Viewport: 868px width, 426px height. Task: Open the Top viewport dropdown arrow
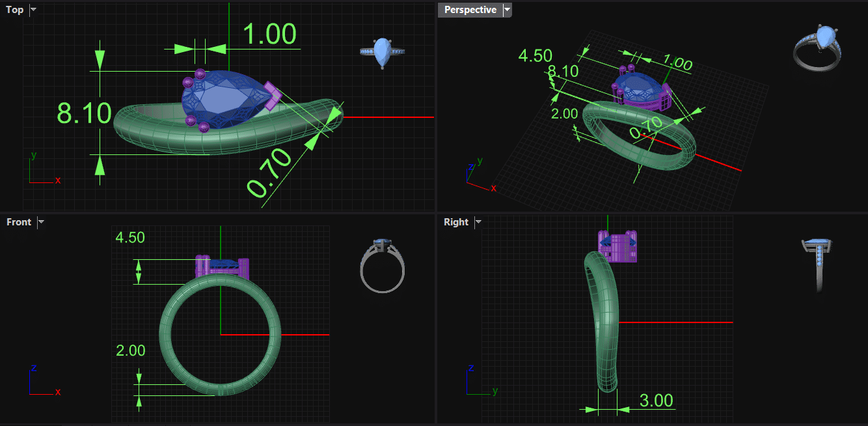coord(34,10)
